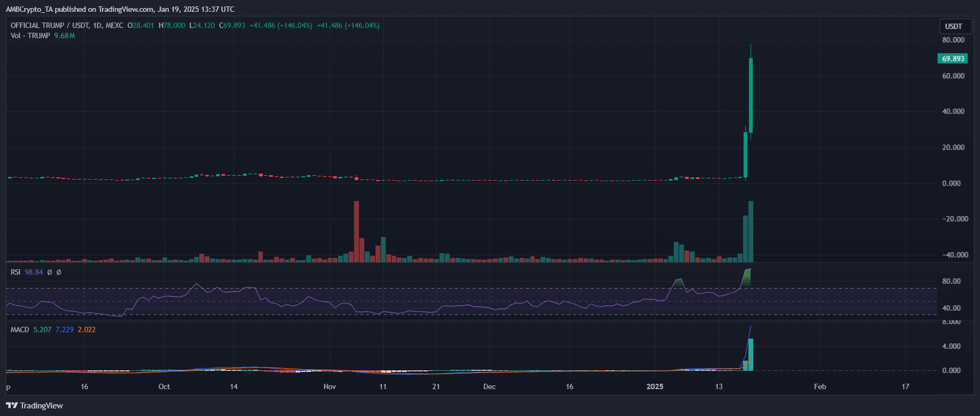Screen dimensions: 980x416
Task: Click the MACD signal value 7.229
Action: point(64,329)
